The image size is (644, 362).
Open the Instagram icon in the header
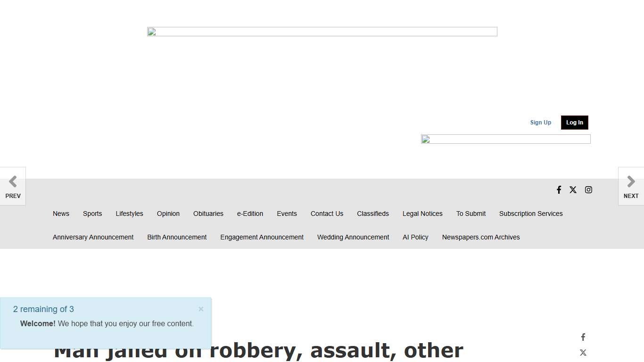click(588, 189)
